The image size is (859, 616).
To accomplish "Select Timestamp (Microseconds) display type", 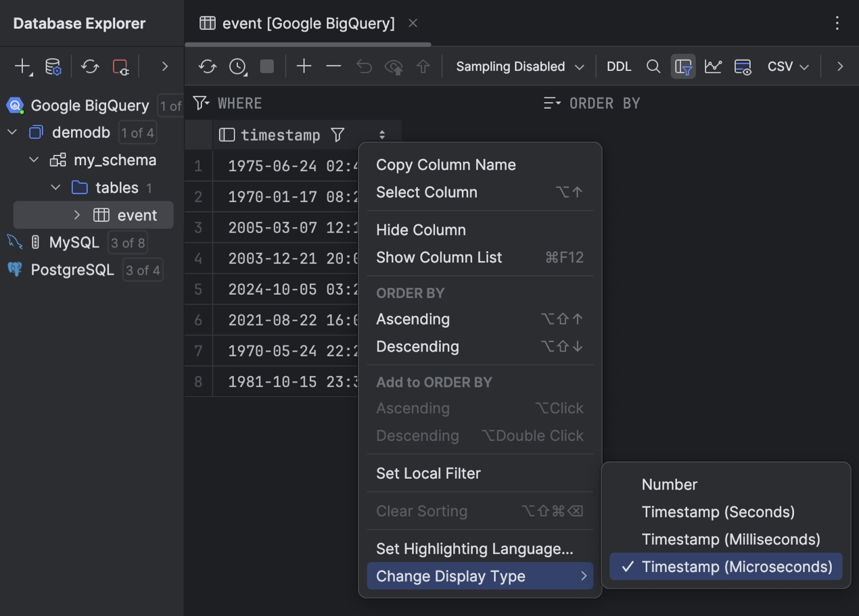I will click(x=737, y=567).
